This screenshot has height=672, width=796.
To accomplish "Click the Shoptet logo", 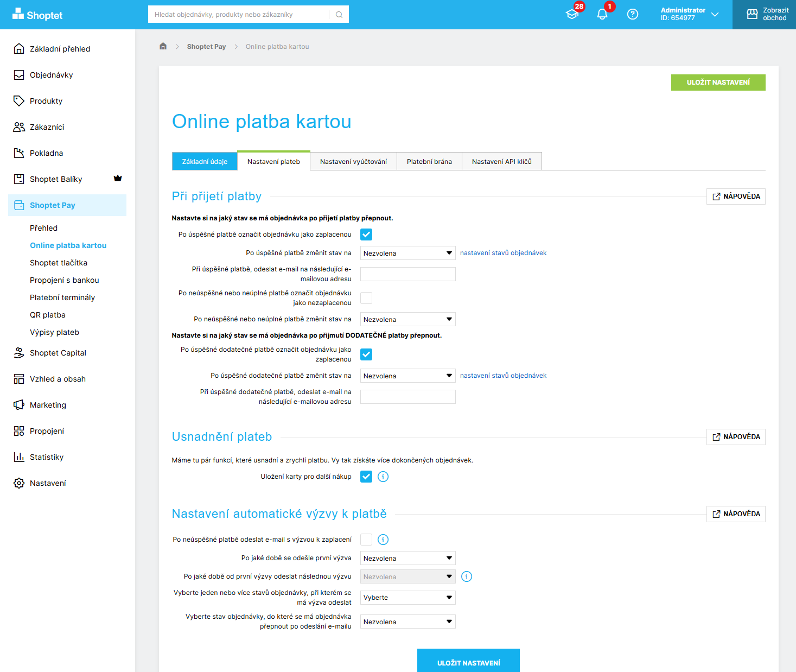I will 37,15.
